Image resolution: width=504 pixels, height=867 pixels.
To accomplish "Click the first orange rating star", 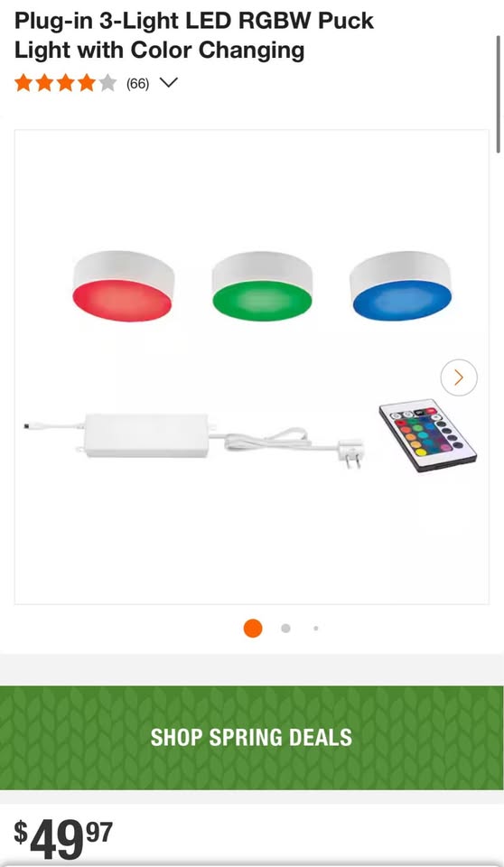I will [x=23, y=83].
